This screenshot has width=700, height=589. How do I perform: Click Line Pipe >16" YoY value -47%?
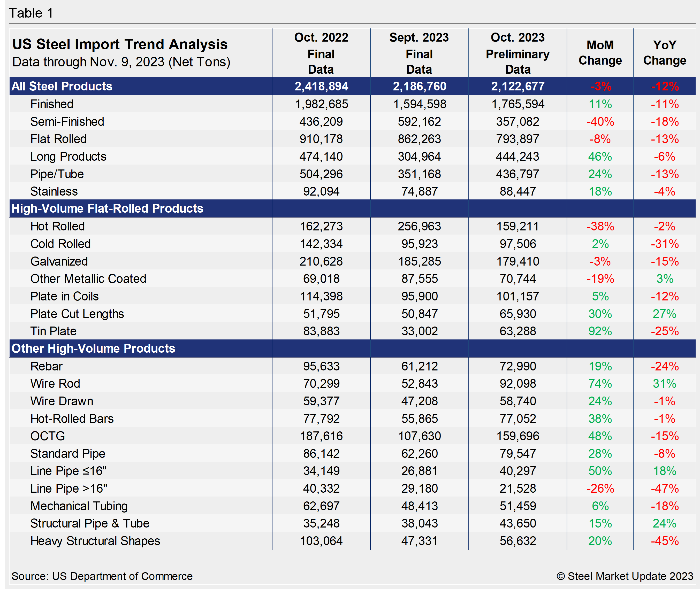(x=664, y=489)
